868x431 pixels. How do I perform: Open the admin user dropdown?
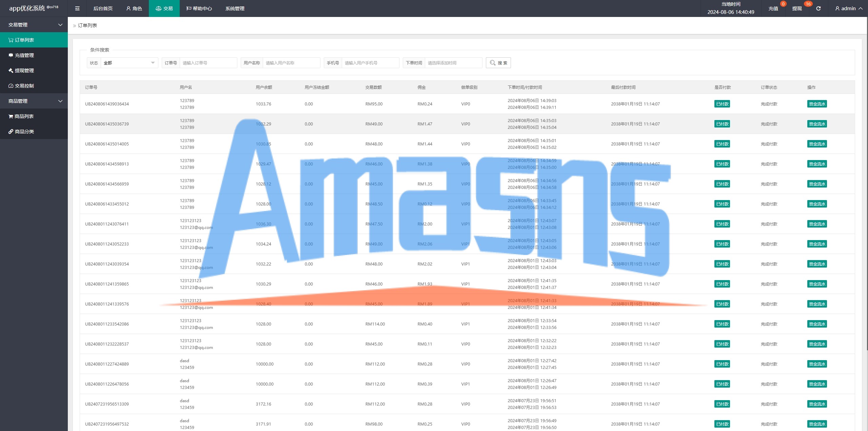849,8
